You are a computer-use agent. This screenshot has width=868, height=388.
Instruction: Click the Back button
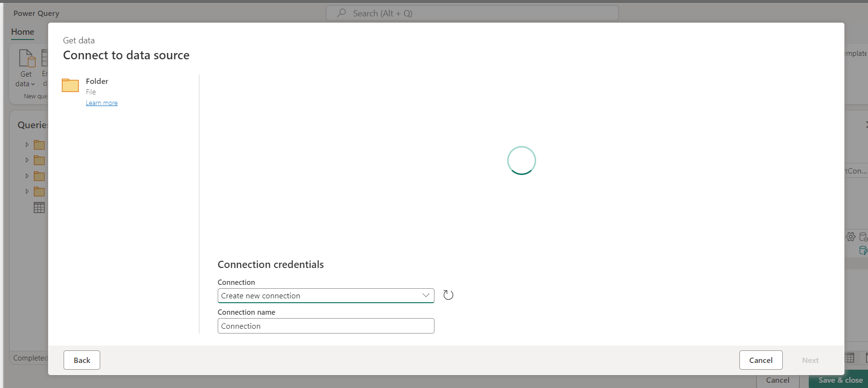coord(82,360)
